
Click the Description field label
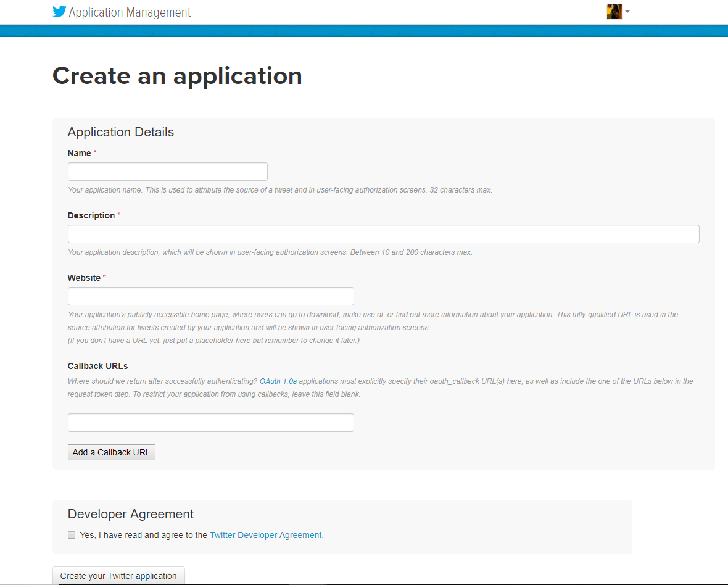pos(91,215)
